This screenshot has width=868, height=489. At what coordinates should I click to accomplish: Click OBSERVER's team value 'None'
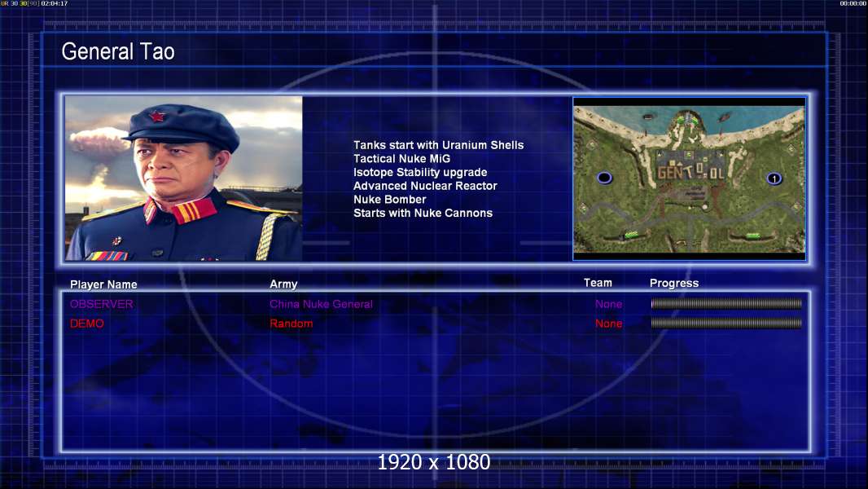(x=608, y=304)
